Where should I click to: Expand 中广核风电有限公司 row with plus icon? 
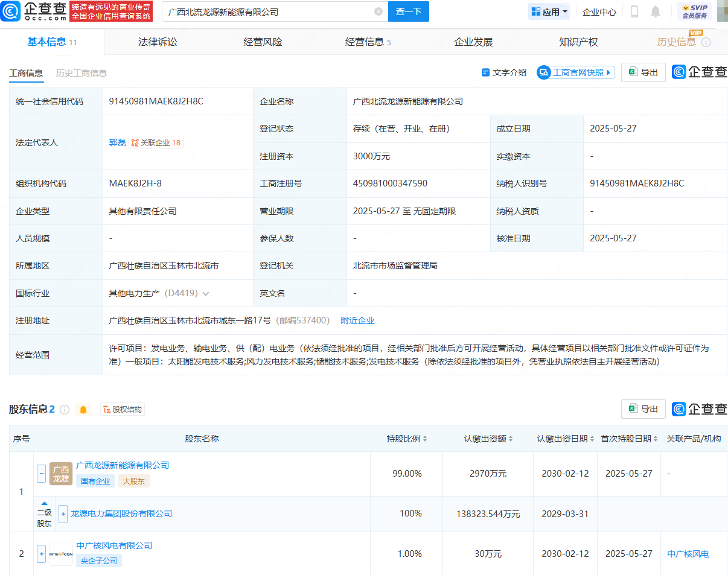click(42, 554)
